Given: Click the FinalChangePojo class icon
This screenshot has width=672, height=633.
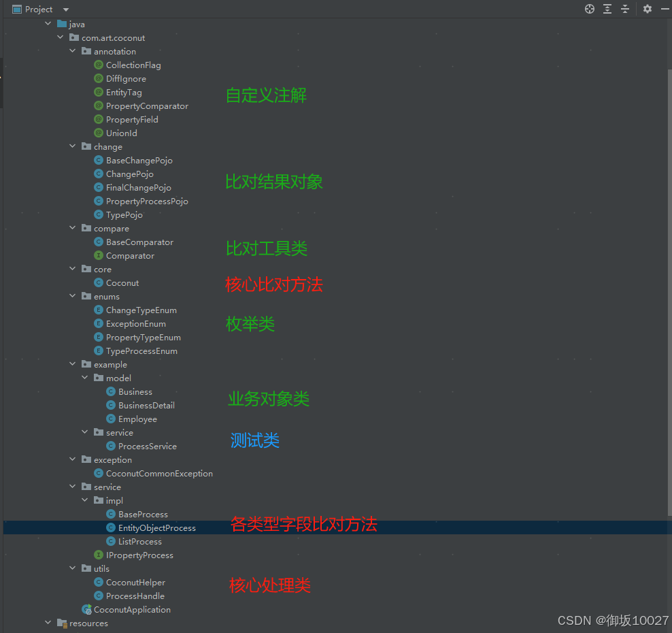Looking at the screenshot, I should 99,187.
